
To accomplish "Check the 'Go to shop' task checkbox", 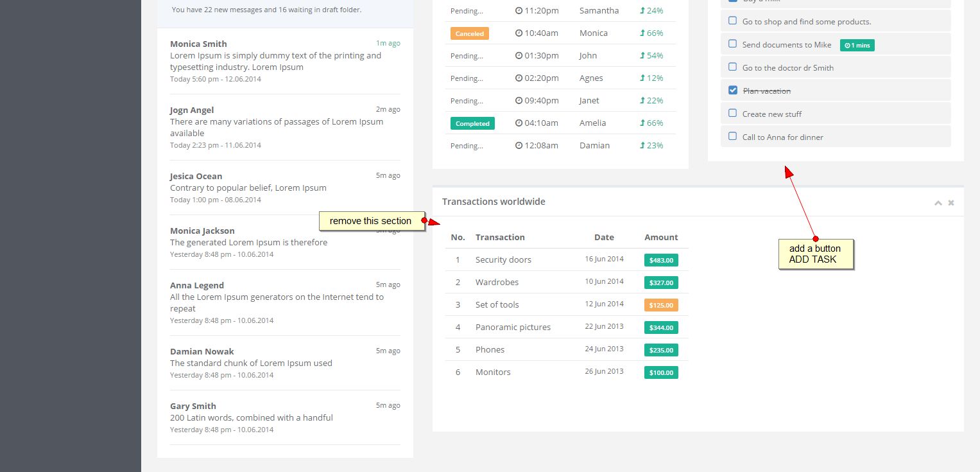I will [732, 21].
